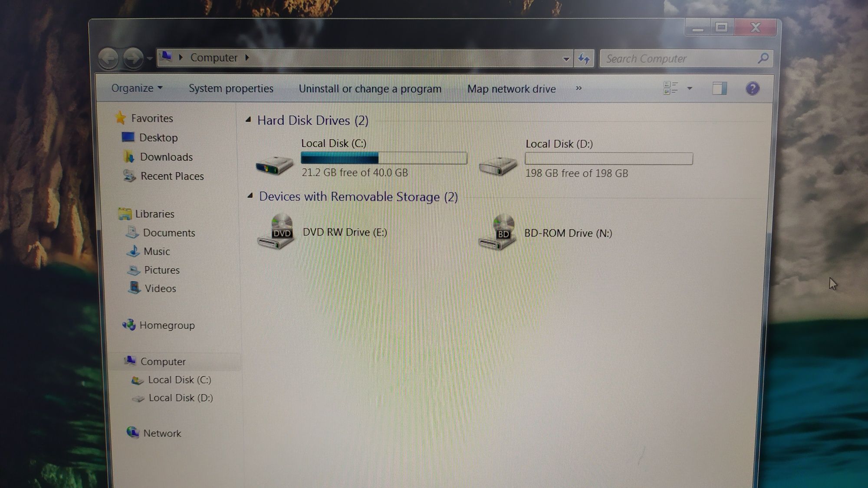Select Map network drive menu item
Image resolution: width=868 pixels, height=488 pixels.
tap(512, 88)
